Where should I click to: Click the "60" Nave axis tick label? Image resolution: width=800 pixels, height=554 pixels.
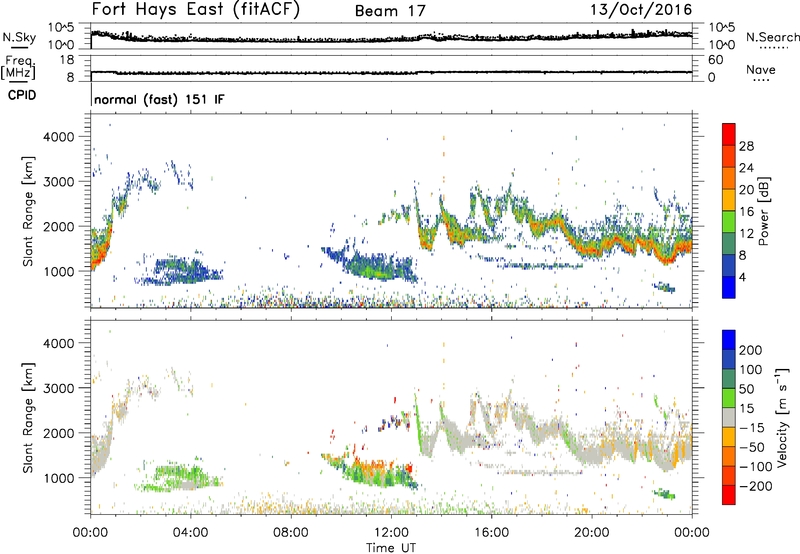715,60
